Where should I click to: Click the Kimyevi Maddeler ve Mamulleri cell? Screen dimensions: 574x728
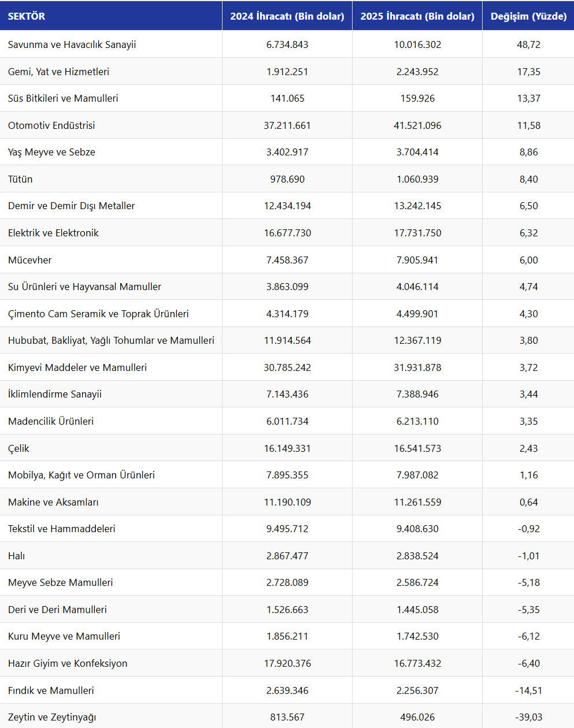pyautogui.click(x=77, y=367)
